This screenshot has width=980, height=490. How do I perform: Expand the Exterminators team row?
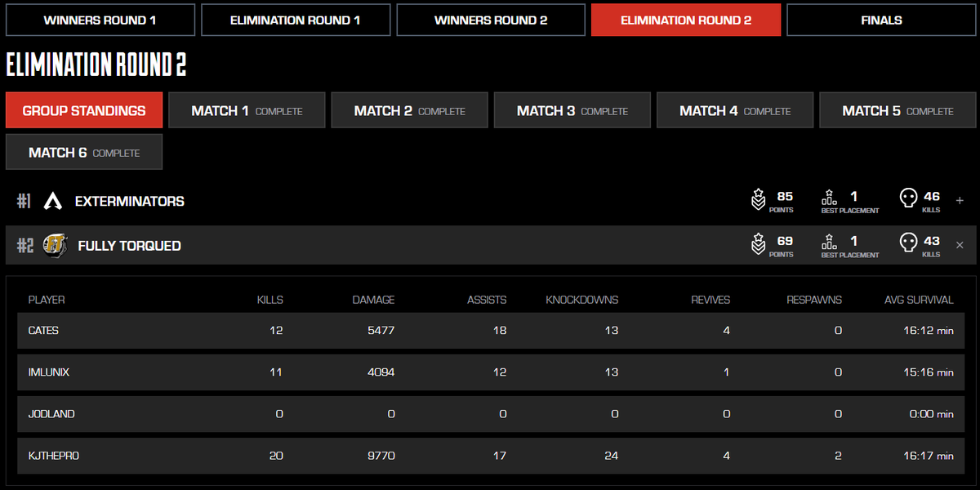click(960, 201)
